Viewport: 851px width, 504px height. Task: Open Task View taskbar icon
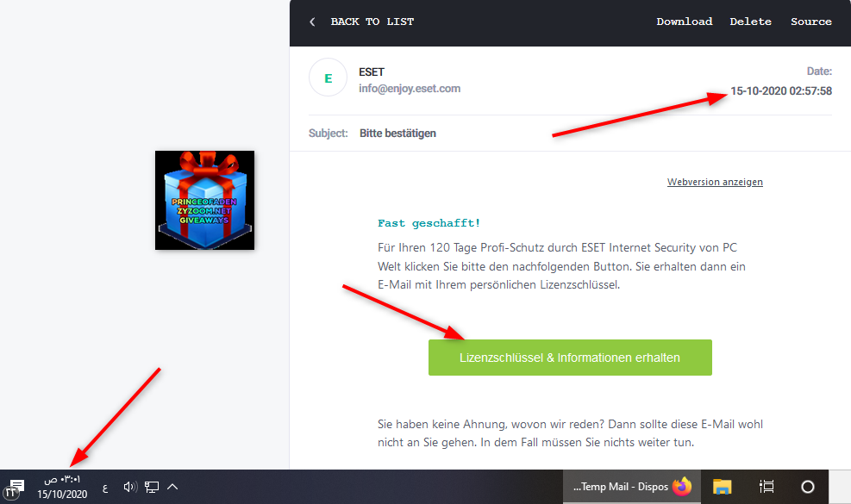click(767, 487)
